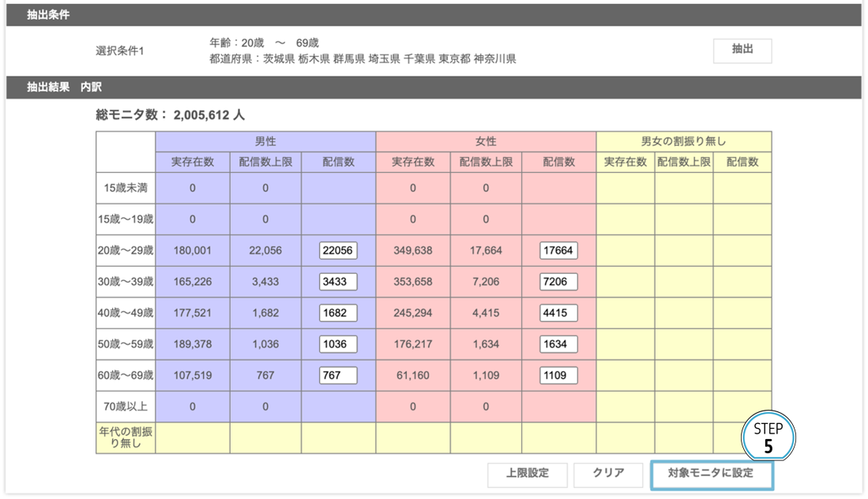Edit male 60歳〜69歳 配信数 field 767
This screenshot has height=499, width=868.
(x=338, y=375)
